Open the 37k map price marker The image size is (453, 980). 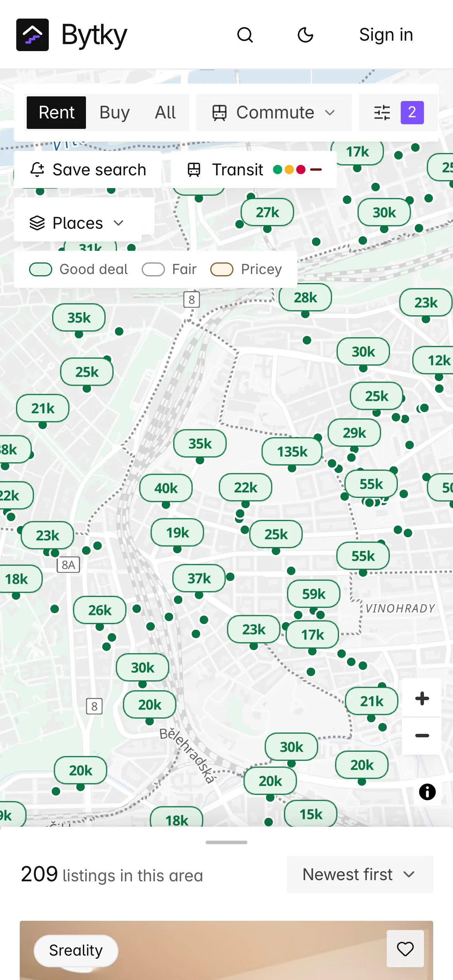[x=199, y=578]
